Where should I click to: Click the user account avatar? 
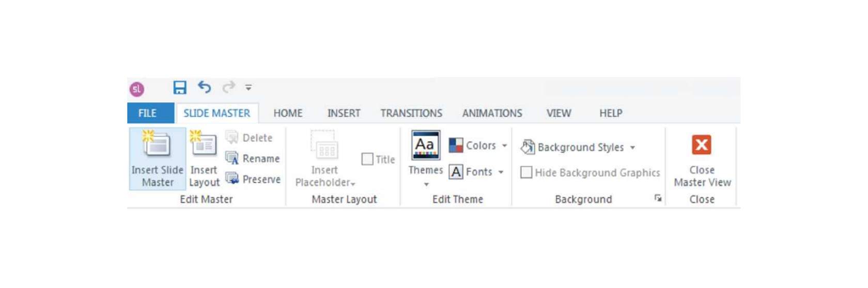click(137, 89)
